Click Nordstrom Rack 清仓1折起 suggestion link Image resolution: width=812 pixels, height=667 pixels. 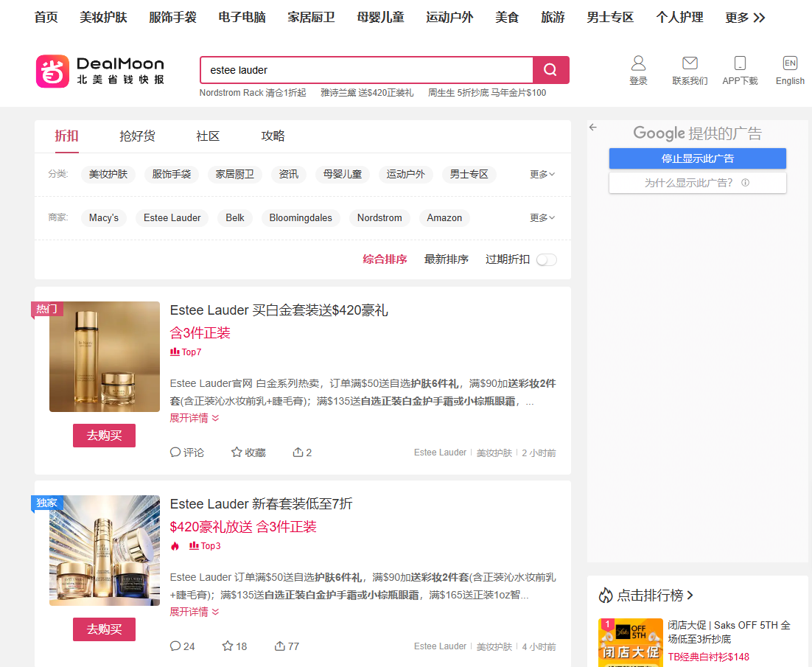click(253, 93)
